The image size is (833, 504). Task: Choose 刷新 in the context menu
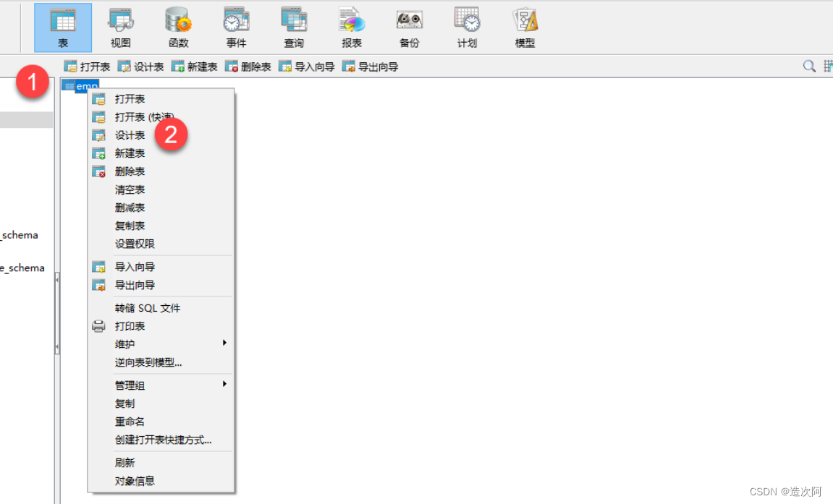(161, 463)
